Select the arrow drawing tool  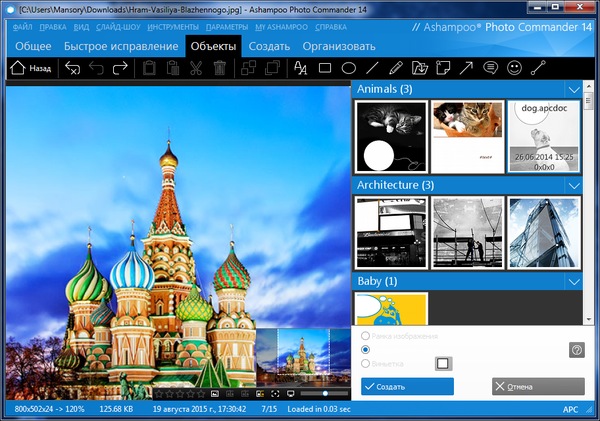click(466, 69)
